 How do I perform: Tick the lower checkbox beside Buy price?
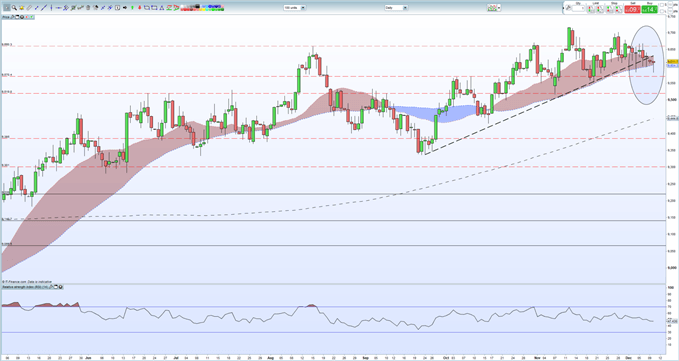coord(661,10)
